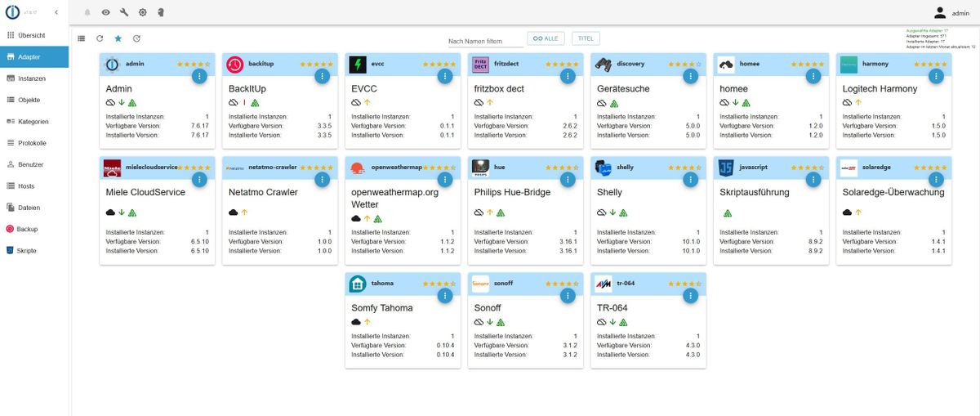Screen dimensions: 980x416
Task: Open the three-dot menu on the Gerätesuche card
Action: tap(690, 76)
